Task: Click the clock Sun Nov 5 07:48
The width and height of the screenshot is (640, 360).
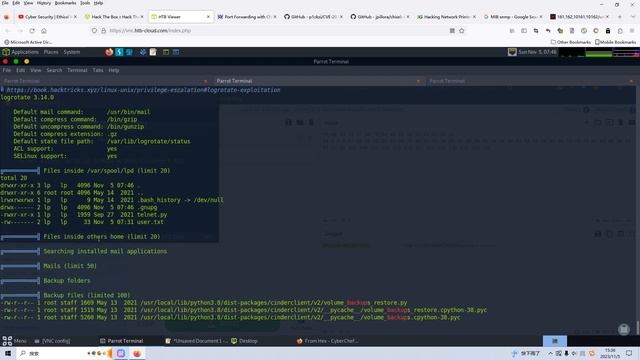Action: point(537,52)
